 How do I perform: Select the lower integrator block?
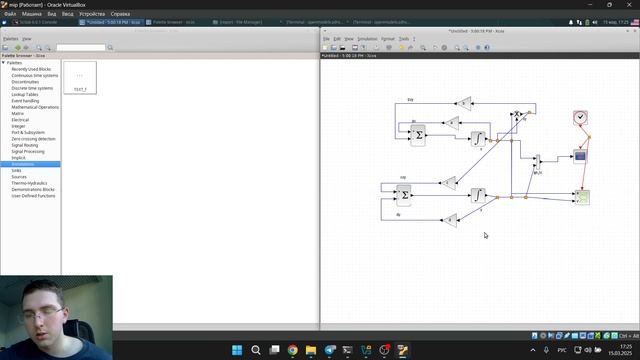pos(478,195)
